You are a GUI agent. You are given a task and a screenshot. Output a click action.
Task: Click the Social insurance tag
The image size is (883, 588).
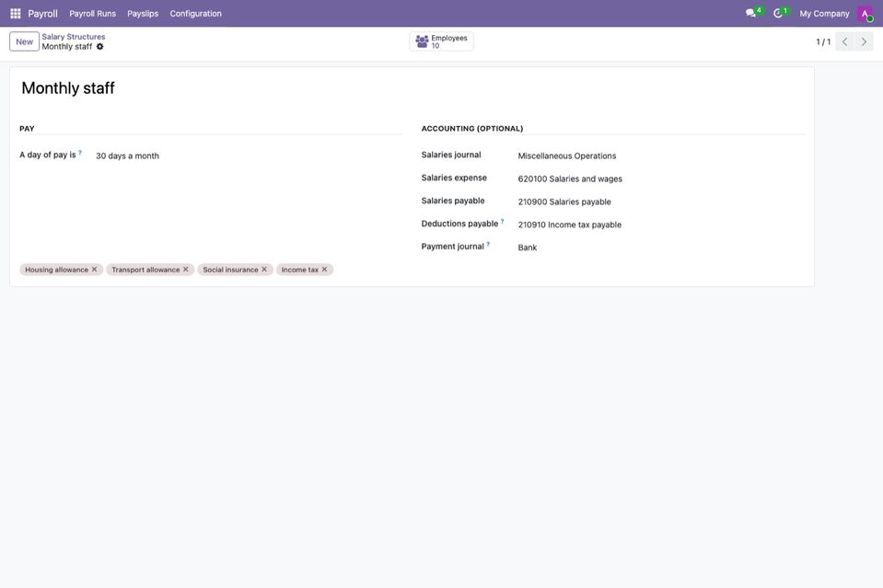230,270
